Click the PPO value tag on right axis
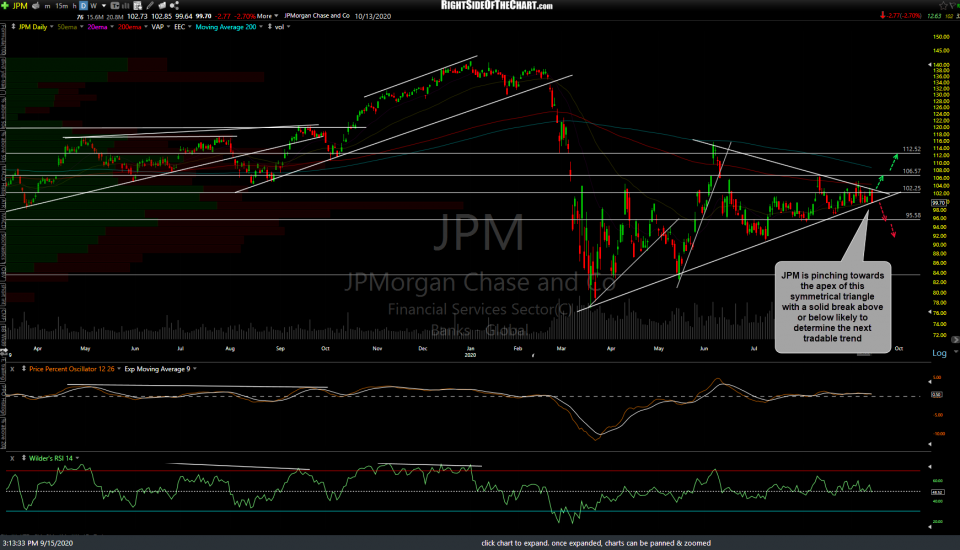The width and height of the screenshot is (960, 550). point(937,395)
